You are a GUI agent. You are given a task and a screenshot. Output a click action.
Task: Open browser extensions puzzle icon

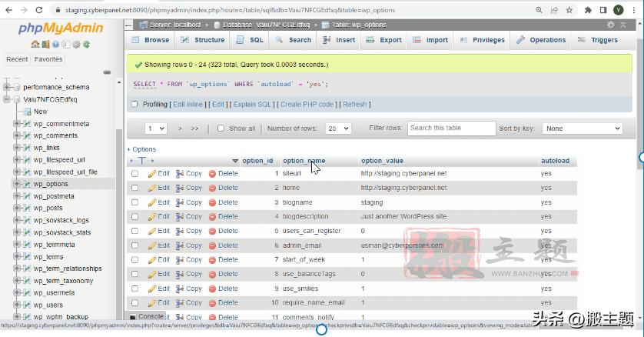pos(588,10)
